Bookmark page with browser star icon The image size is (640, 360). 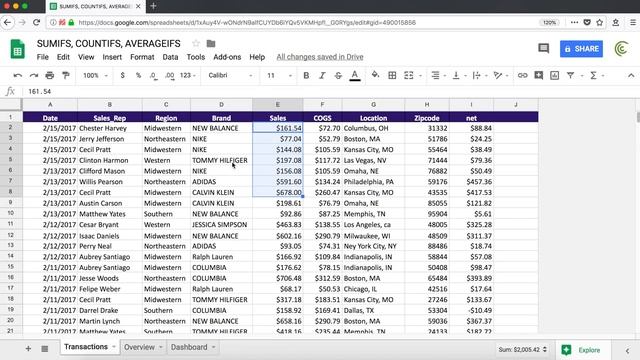[600, 22]
